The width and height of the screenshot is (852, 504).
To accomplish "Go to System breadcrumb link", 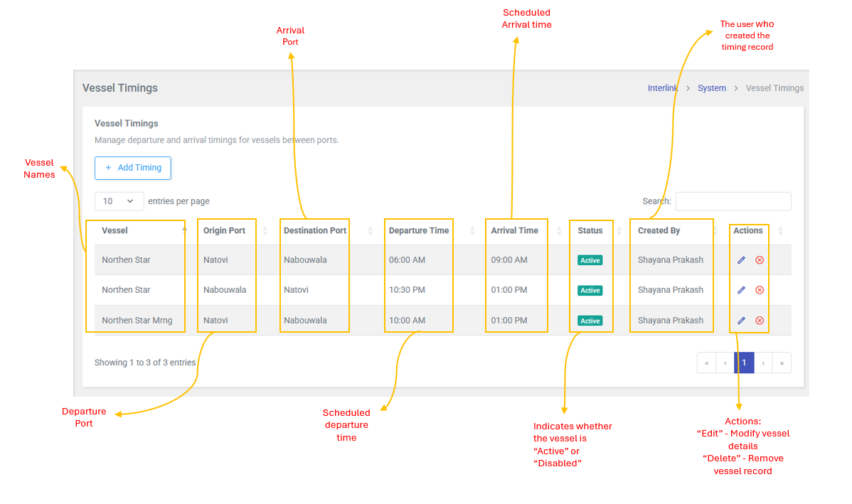I will pos(711,88).
